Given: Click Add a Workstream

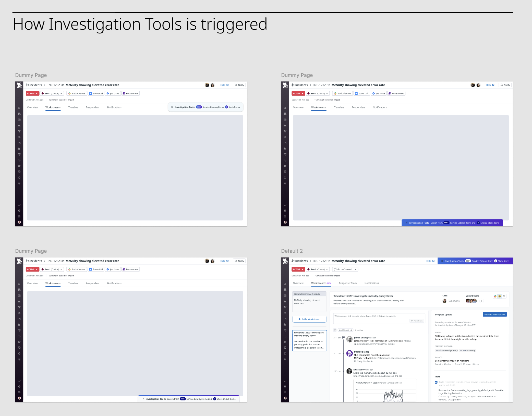Looking at the screenshot, I should click(x=309, y=319).
